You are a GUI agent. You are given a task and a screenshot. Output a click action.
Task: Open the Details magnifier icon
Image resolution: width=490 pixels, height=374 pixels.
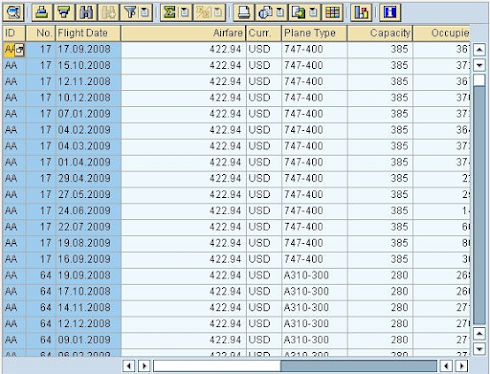click(x=13, y=13)
